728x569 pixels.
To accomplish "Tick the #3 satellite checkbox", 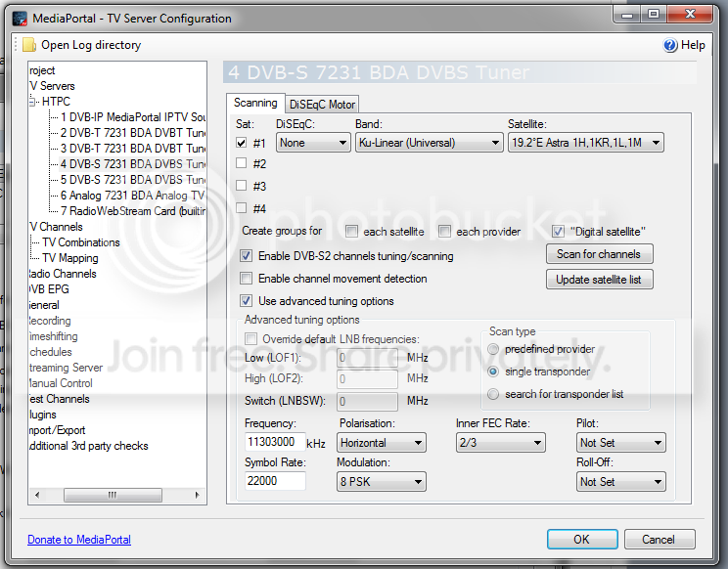I will click(241, 186).
